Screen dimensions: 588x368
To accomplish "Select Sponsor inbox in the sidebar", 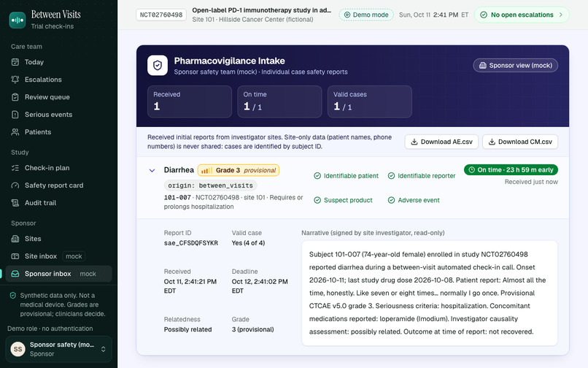I will [58, 274].
